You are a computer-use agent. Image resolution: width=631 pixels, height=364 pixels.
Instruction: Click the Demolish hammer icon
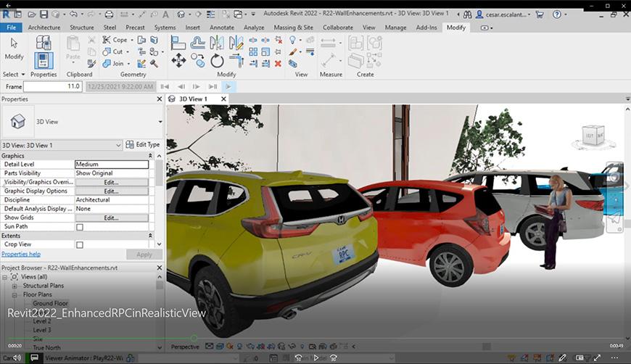tap(154, 64)
